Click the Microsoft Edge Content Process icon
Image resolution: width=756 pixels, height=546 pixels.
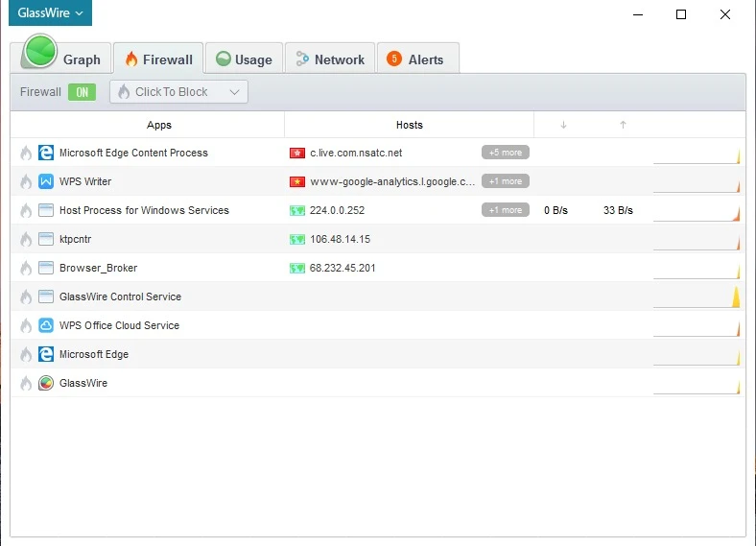click(45, 153)
